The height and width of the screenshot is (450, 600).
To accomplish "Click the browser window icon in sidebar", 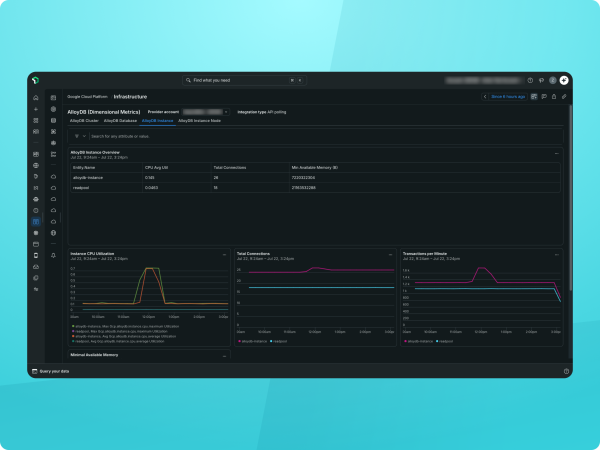I will click(x=36, y=244).
